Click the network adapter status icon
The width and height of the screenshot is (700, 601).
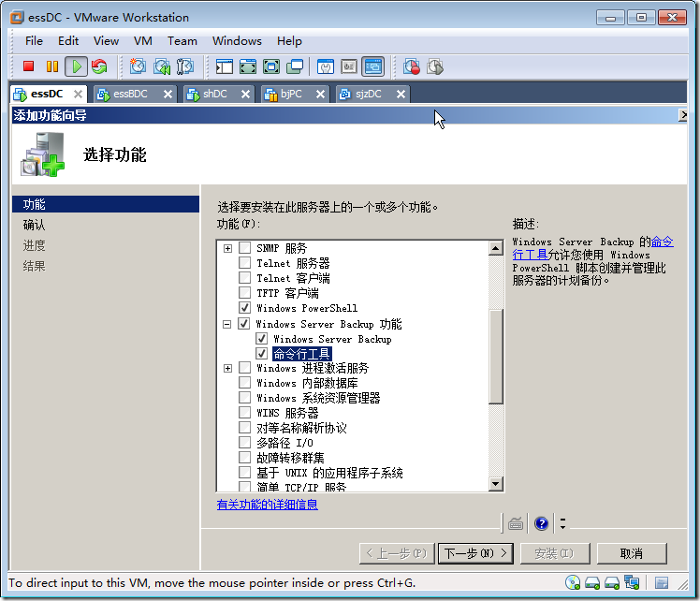(632, 582)
